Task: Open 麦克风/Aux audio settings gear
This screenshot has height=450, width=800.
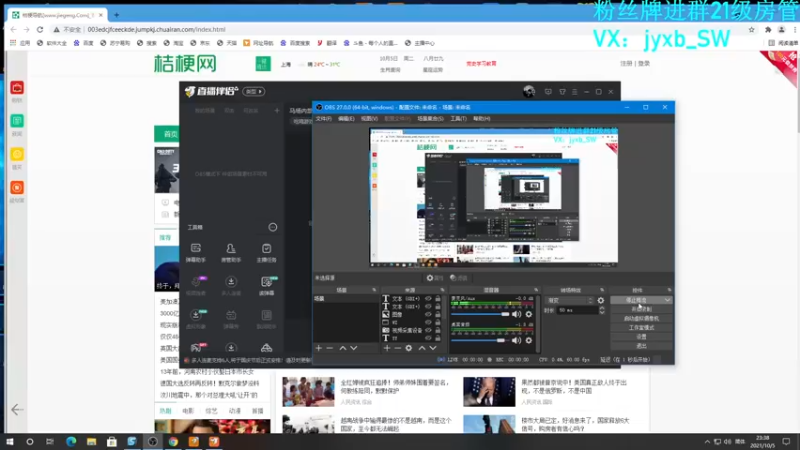Action: tap(529, 314)
